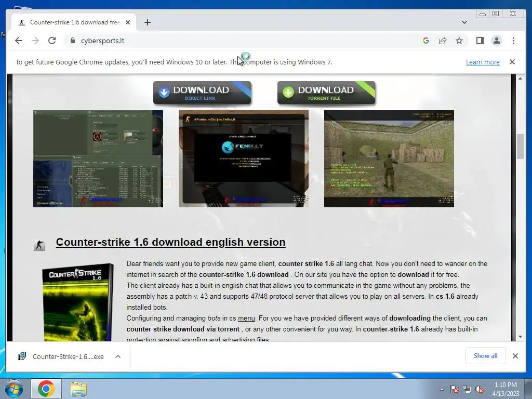532x399 pixels.
Task: Show hidden system tray icons
Action: pos(442,389)
